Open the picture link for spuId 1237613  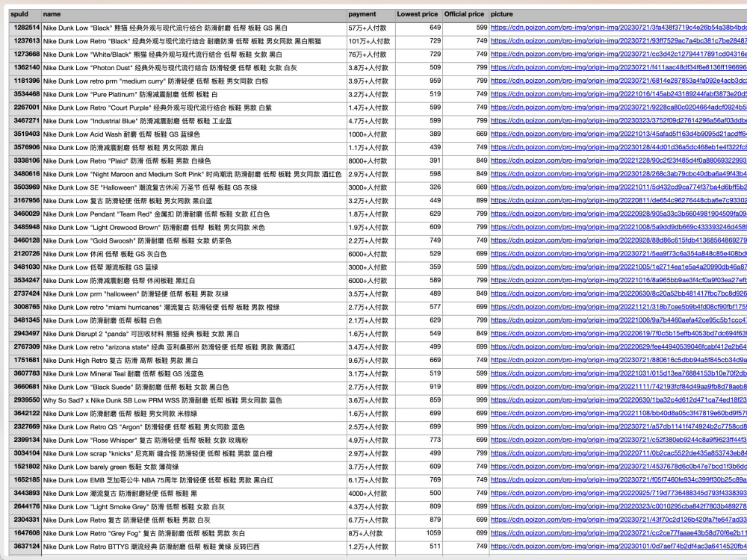click(619, 41)
